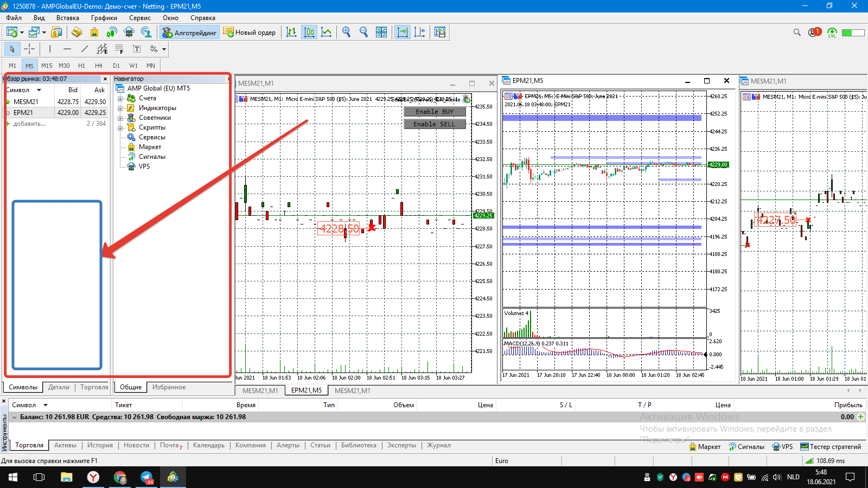Open the Сервис menu
Viewport: 868px width, 488px height.
coord(140,18)
